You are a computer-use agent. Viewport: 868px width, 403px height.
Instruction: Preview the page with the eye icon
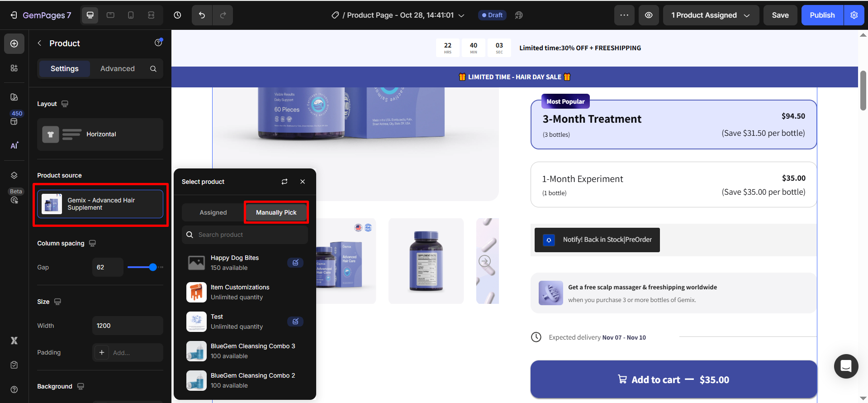coord(649,15)
